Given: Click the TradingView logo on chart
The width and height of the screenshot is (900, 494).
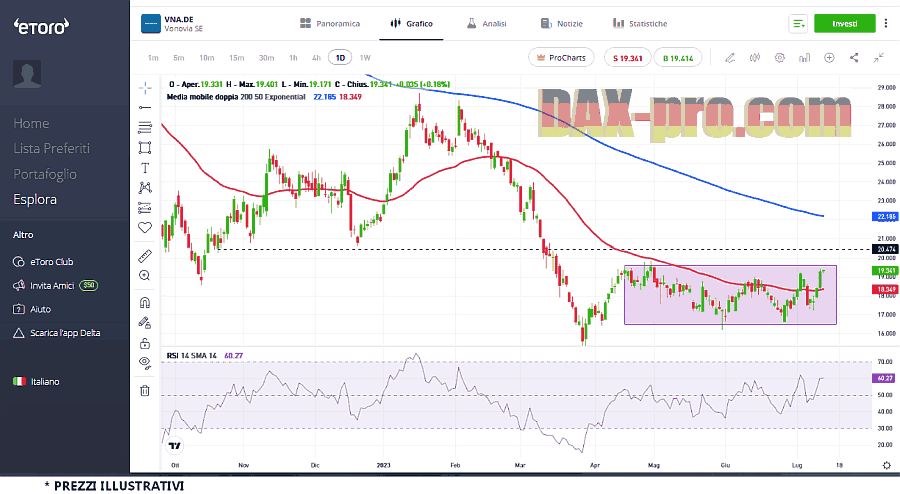Looking at the screenshot, I should 174,446.
